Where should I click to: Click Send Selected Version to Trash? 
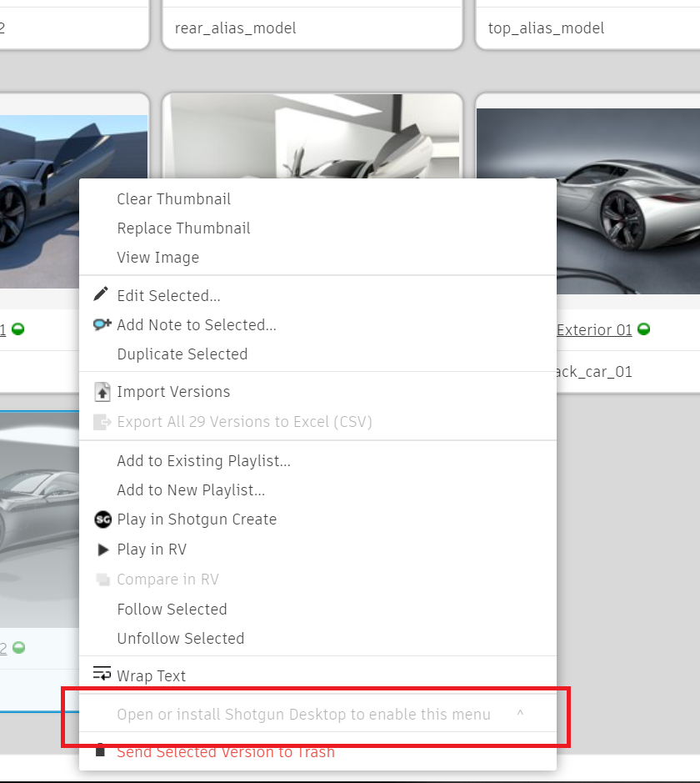226,752
